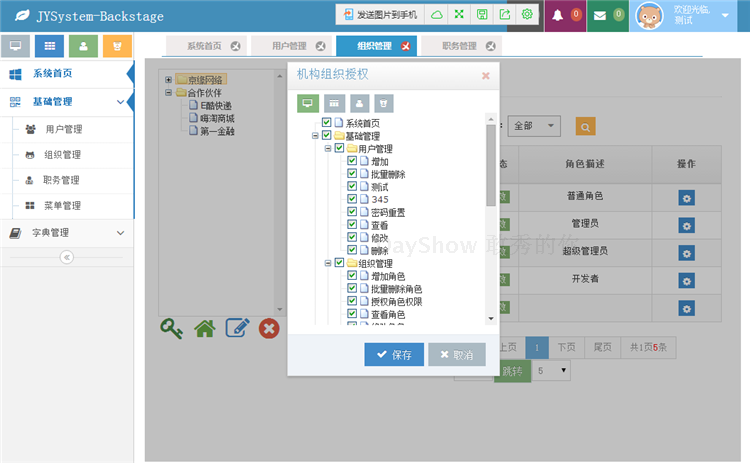Expand the 京缘网络 tree node
This screenshot has width=750, height=463.
pyautogui.click(x=168, y=80)
